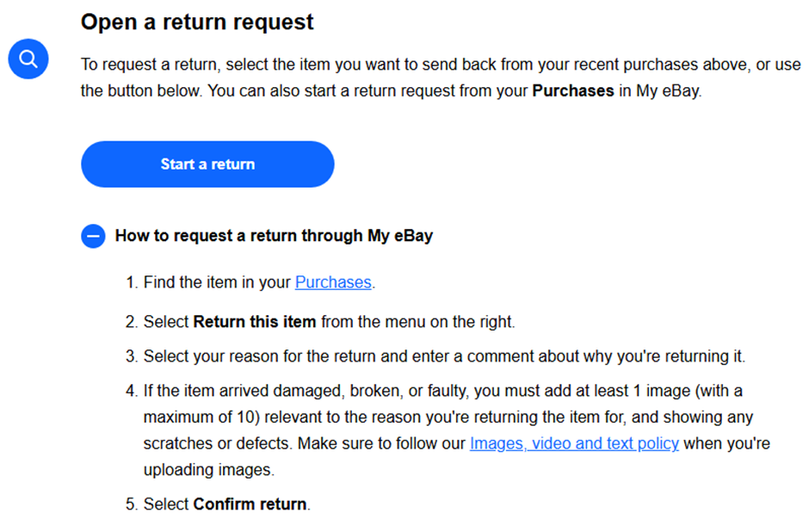Click the blue magnifying glass search icon

coord(29,60)
